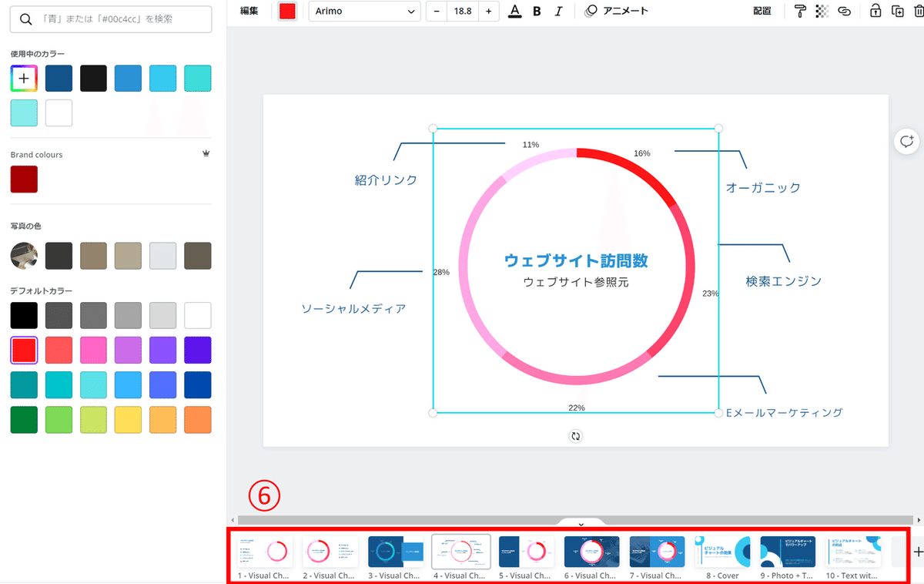Delete the element using the trash icon

click(919, 11)
